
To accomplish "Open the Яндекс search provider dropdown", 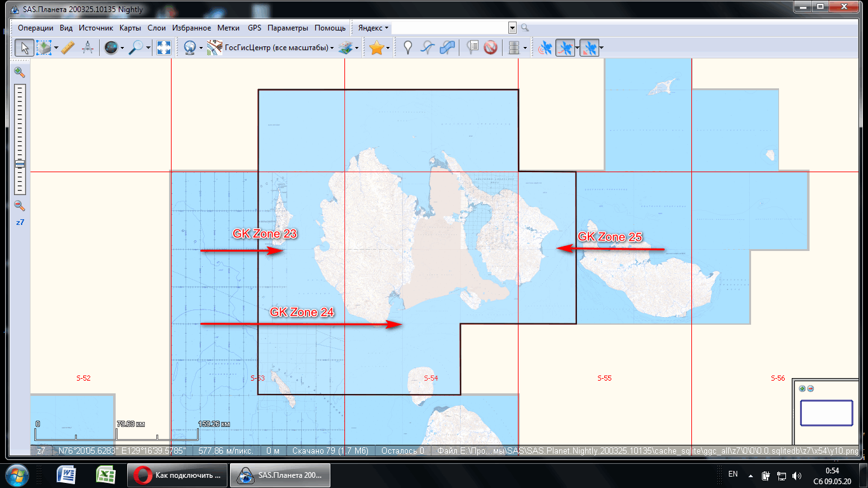I will [x=374, y=28].
